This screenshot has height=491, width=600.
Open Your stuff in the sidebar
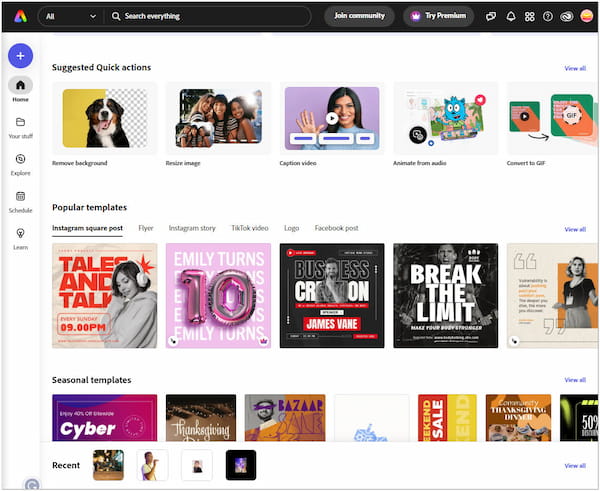[20, 127]
